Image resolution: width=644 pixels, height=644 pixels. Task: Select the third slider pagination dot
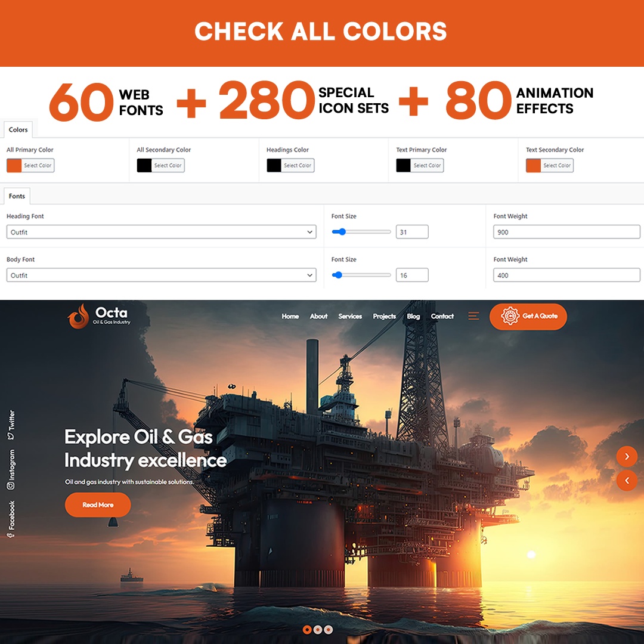click(x=329, y=629)
